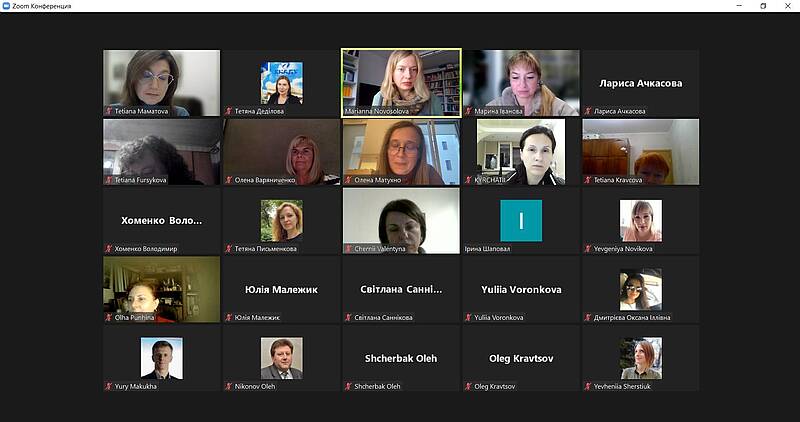Select Marianna Novosolova's highlighted video tile
The height and width of the screenshot is (422, 800).
401,83
